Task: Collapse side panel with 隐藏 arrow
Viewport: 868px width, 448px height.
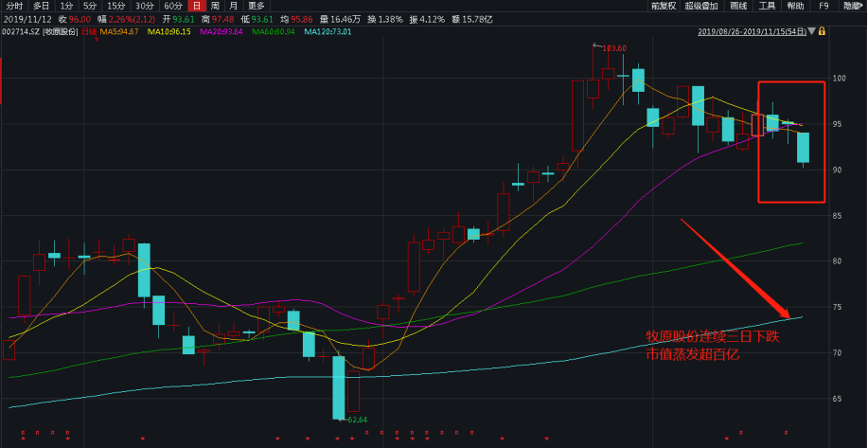Action: pos(855,6)
